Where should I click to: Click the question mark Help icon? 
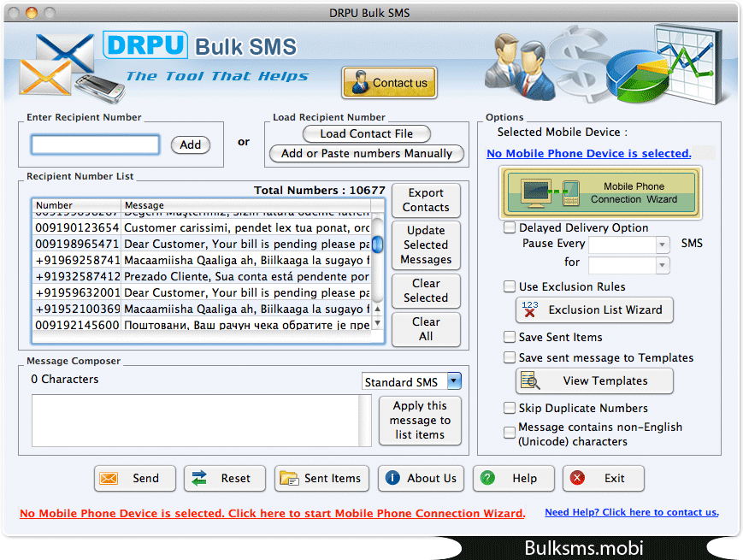(487, 478)
